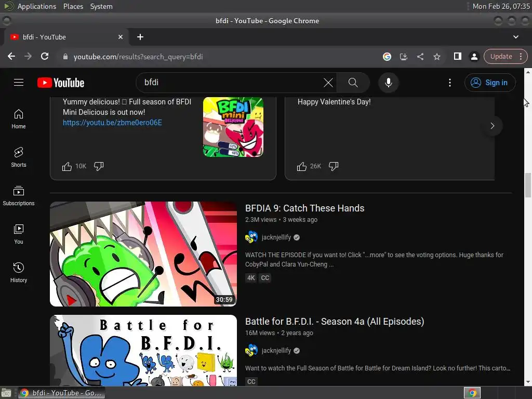The height and width of the screenshot is (399, 532).
Task: Click the scrollbar down arrow
Action: tap(528, 382)
